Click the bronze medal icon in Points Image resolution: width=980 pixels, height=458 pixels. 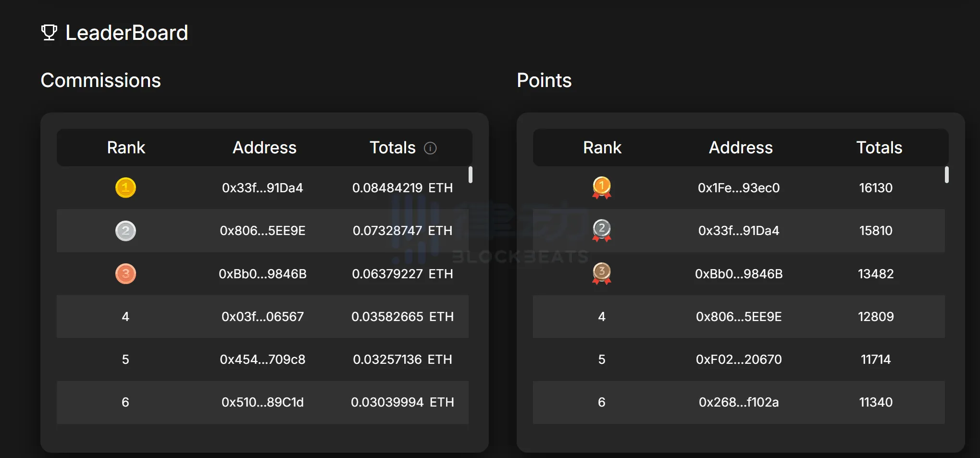click(602, 273)
